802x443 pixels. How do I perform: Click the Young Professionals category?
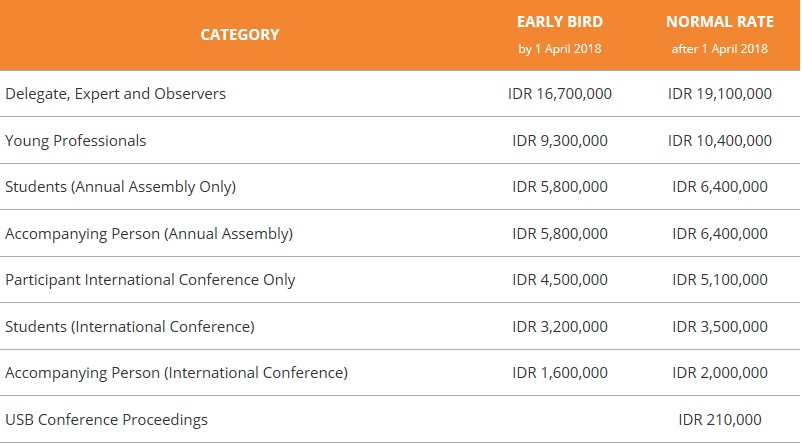(76, 141)
